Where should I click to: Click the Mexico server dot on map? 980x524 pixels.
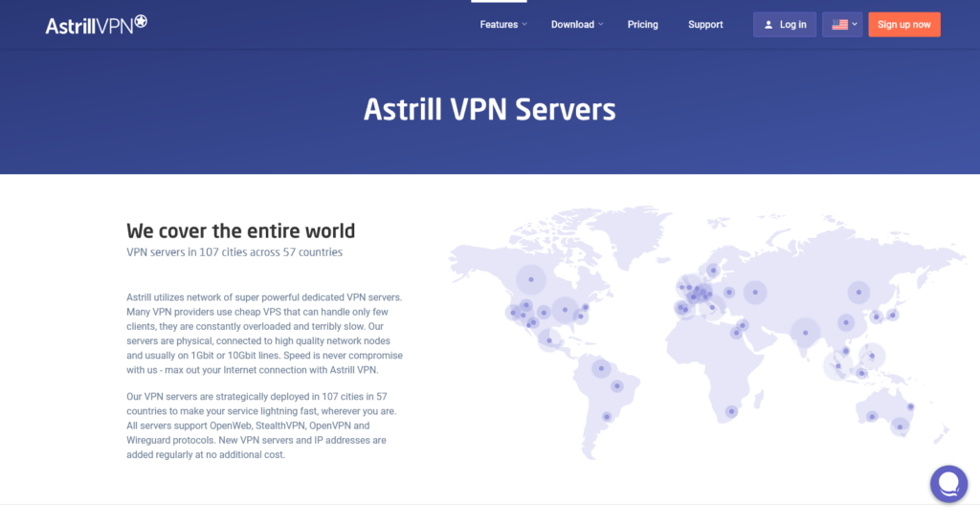point(548,340)
